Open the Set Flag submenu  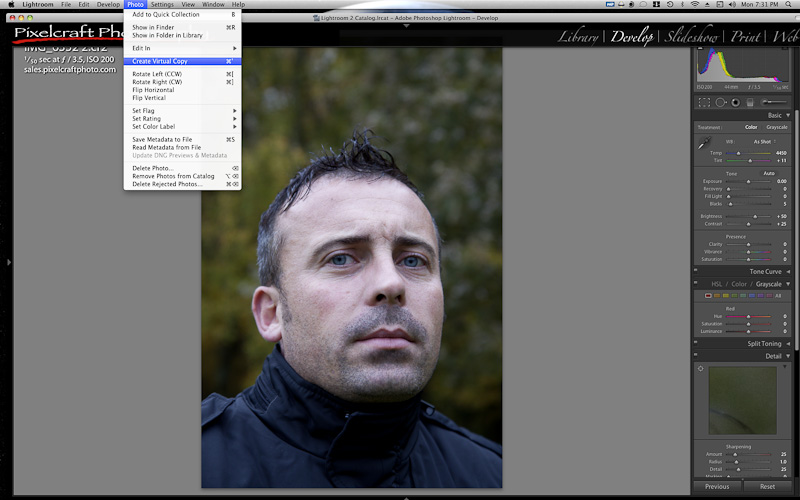click(183, 110)
